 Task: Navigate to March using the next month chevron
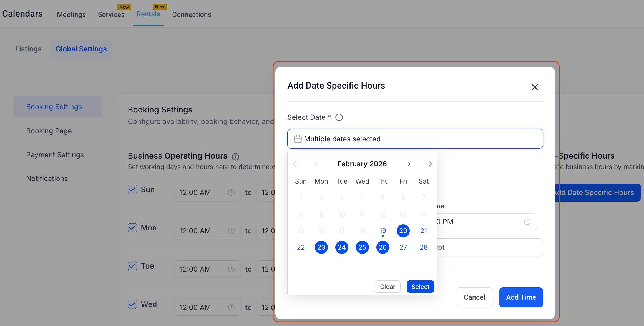(409, 164)
